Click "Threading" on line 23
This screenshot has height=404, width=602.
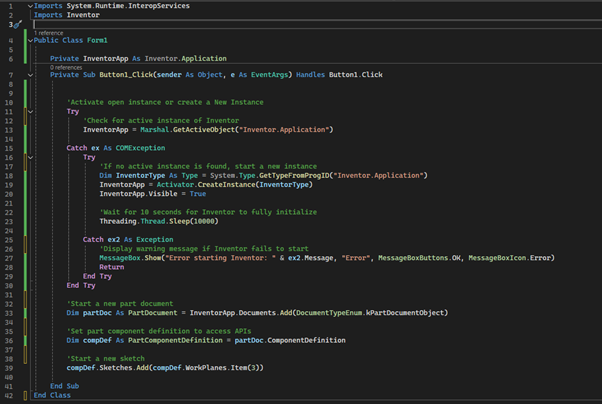point(118,222)
